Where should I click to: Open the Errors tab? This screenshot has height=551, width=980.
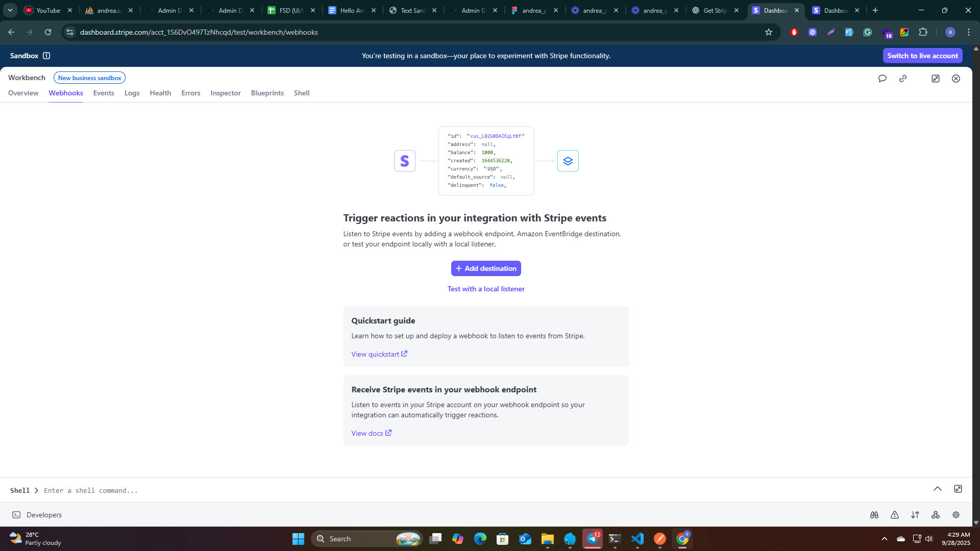pyautogui.click(x=191, y=93)
